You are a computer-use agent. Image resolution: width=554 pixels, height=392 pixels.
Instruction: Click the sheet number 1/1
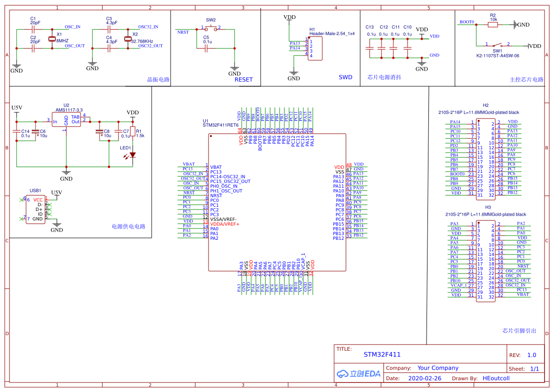pos(535,369)
